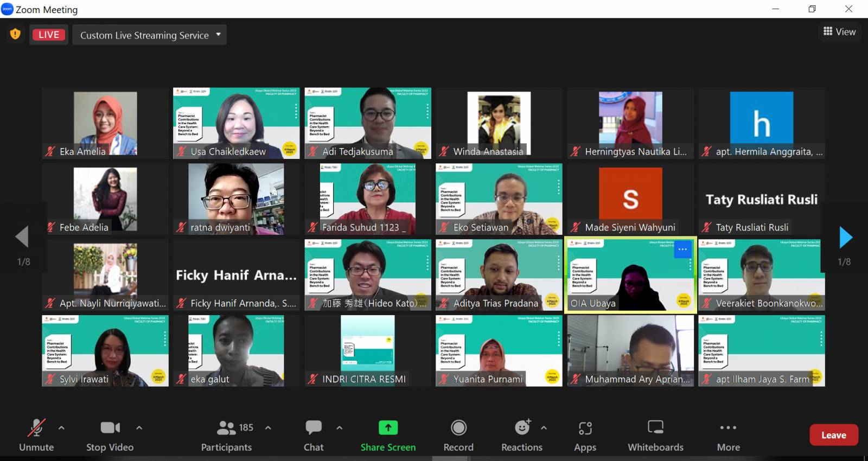Start recording with the Record button

tap(458, 428)
